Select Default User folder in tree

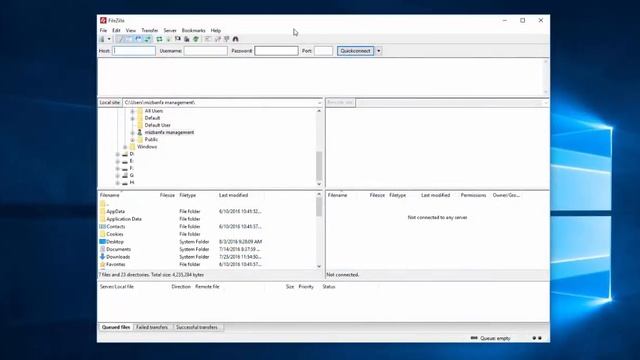click(157, 125)
